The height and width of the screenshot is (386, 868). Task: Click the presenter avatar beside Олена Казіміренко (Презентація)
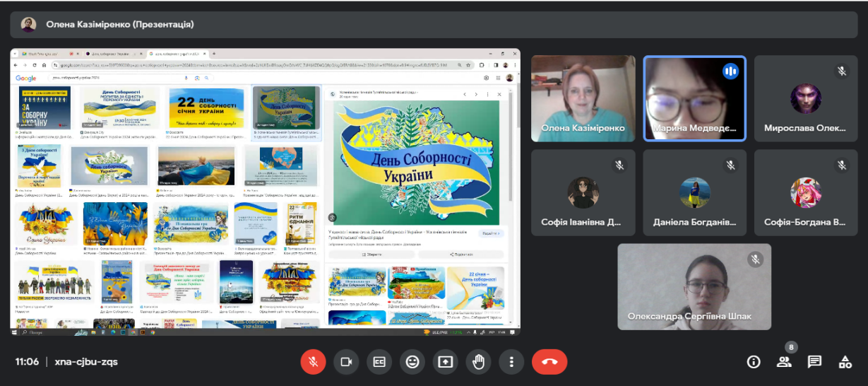28,24
